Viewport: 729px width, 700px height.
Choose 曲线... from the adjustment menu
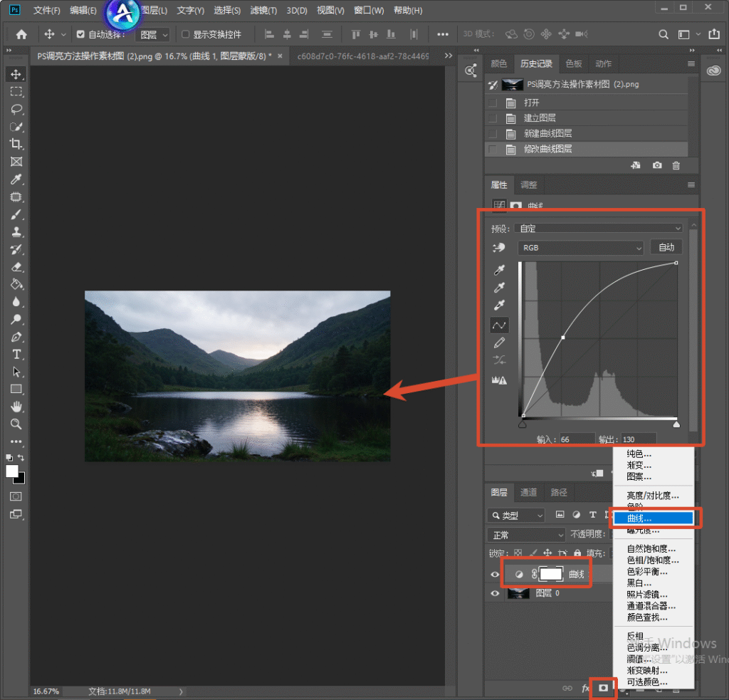tap(654, 518)
